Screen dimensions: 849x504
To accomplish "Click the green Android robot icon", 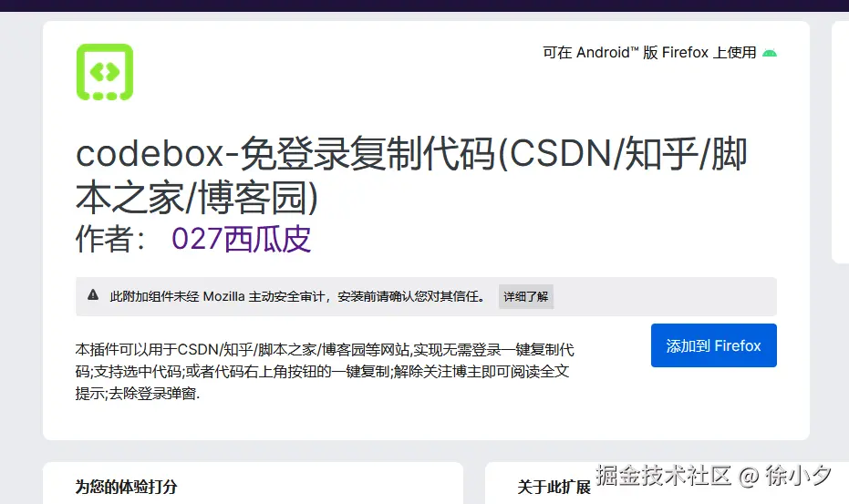I will [770, 53].
